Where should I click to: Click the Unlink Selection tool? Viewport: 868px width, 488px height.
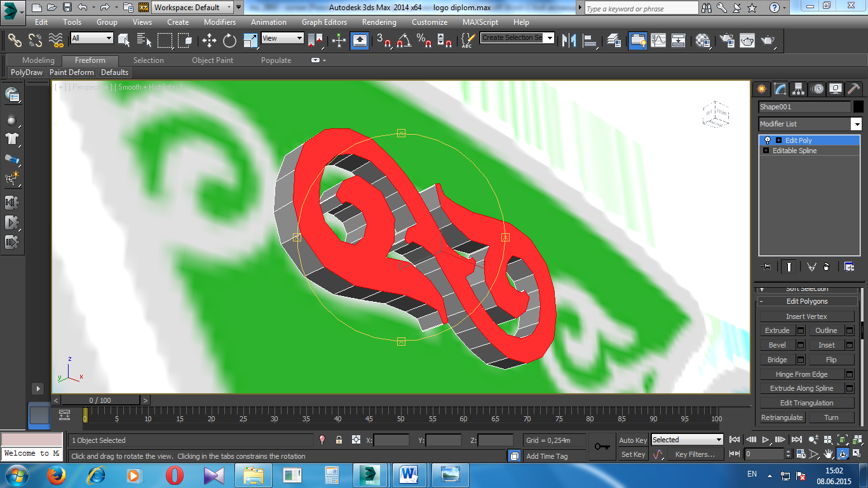tap(36, 41)
